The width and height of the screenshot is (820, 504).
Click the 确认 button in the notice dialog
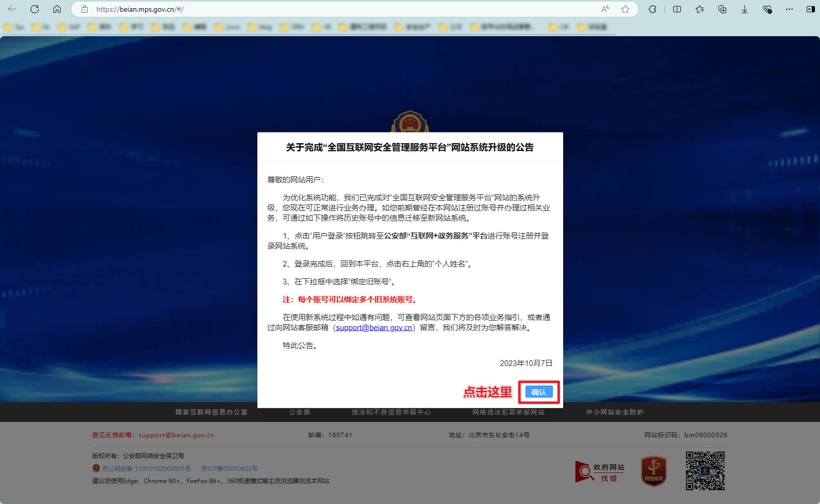pos(539,392)
